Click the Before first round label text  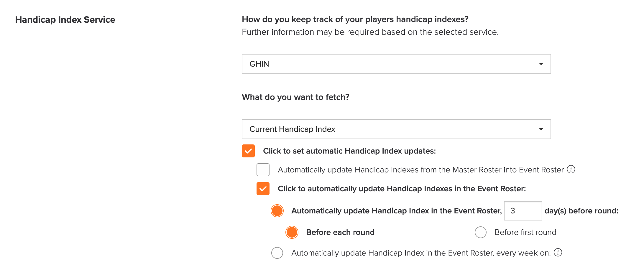(x=525, y=232)
